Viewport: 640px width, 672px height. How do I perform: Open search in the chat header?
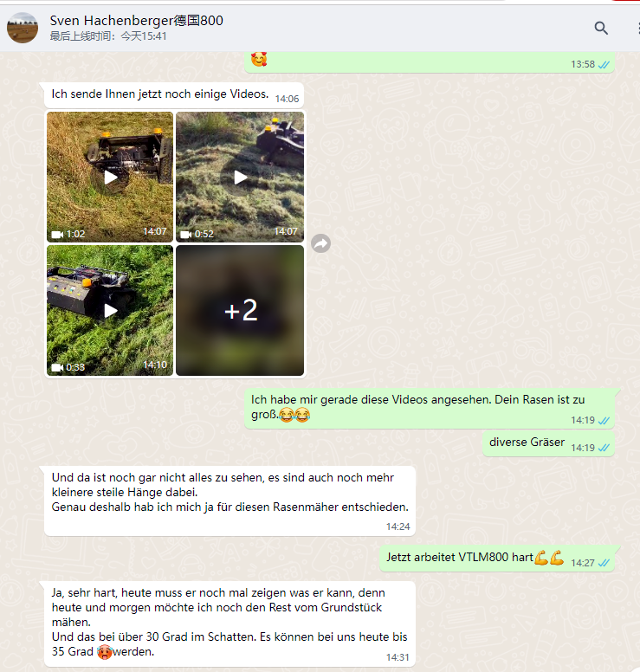(x=601, y=29)
